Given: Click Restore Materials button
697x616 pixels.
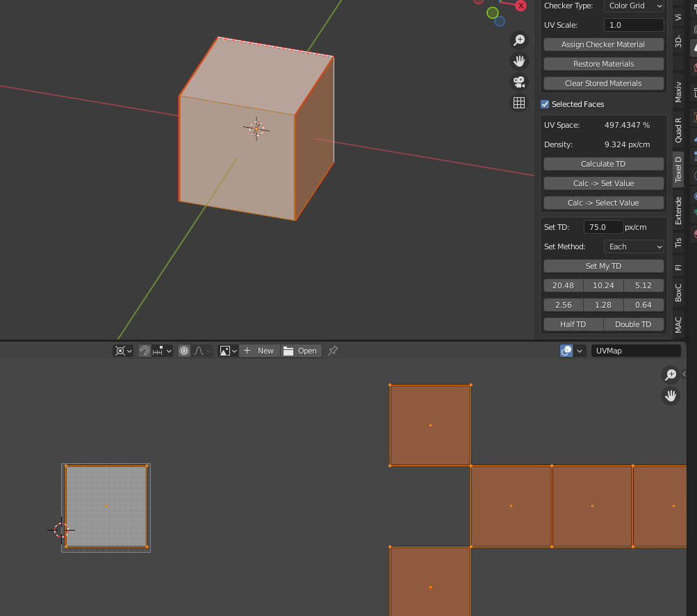Looking at the screenshot, I should pos(604,64).
